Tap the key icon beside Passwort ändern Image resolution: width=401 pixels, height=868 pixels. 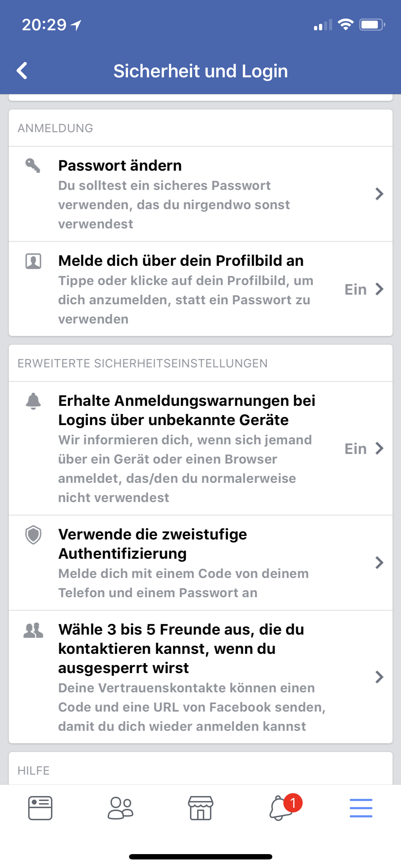(x=33, y=166)
